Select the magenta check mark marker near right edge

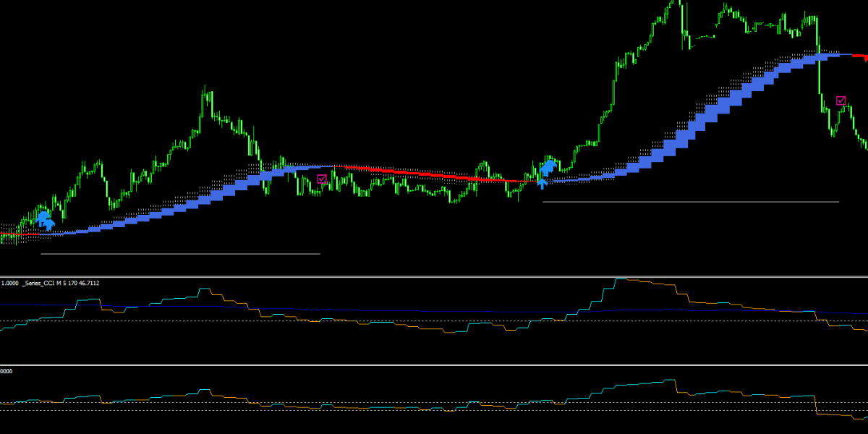pyautogui.click(x=841, y=101)
